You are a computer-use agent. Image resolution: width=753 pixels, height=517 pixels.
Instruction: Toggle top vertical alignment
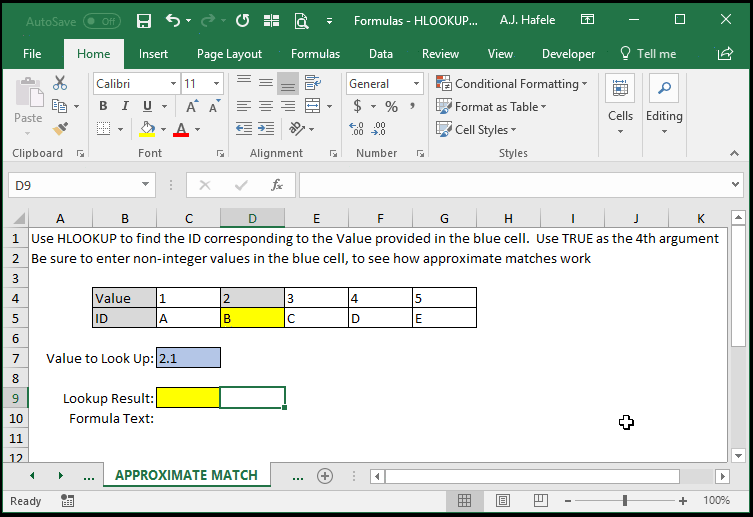click(243, 83)
